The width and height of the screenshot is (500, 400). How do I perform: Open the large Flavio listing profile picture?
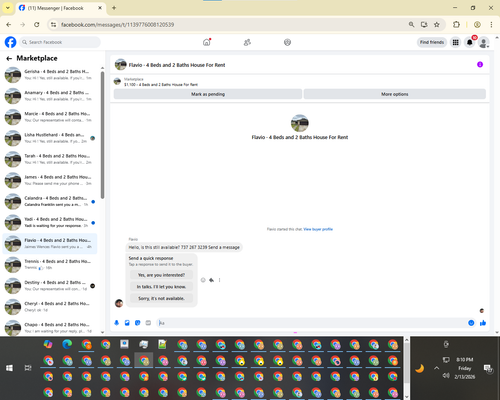click(x=300, y=123)
